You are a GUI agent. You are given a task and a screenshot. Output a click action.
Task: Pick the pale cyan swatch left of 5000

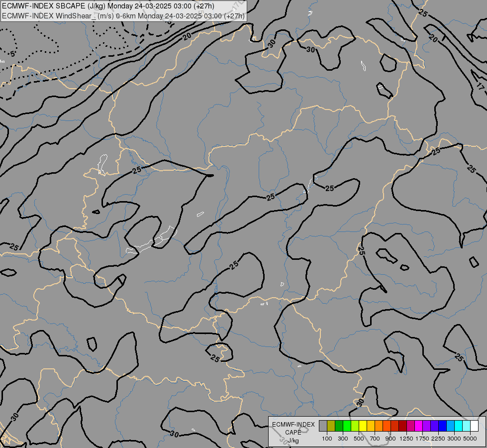pos(467,426)
